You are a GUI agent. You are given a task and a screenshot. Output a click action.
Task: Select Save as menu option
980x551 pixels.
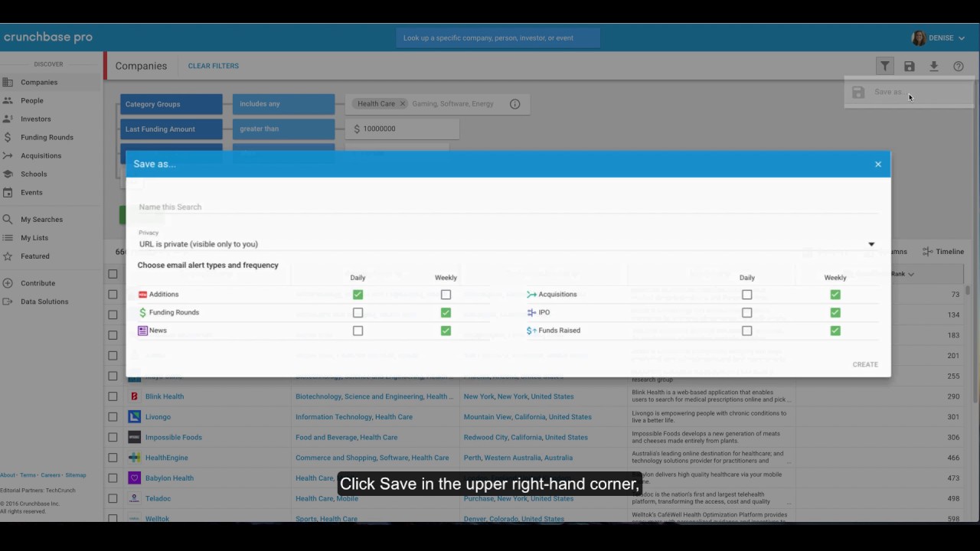click(x=909, y=92)
